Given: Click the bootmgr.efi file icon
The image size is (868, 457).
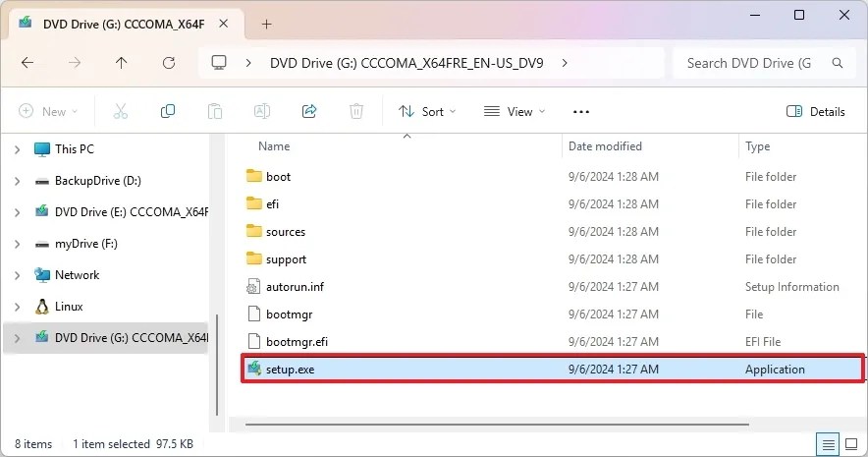Looking at the screenshot, I should [253, 341].
